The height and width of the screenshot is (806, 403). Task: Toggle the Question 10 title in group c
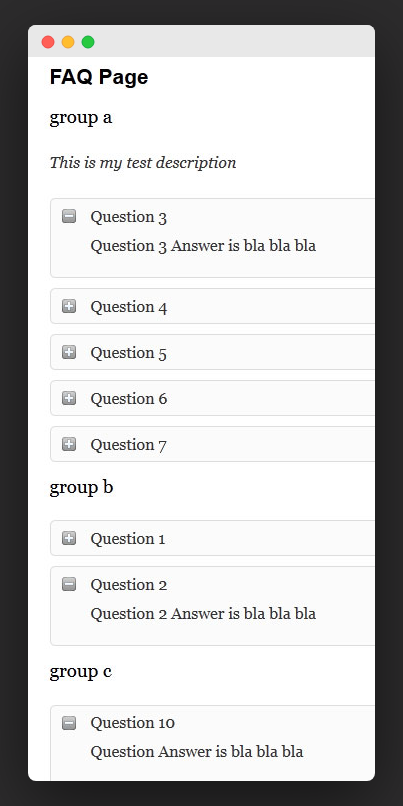(x=133, y=723)
